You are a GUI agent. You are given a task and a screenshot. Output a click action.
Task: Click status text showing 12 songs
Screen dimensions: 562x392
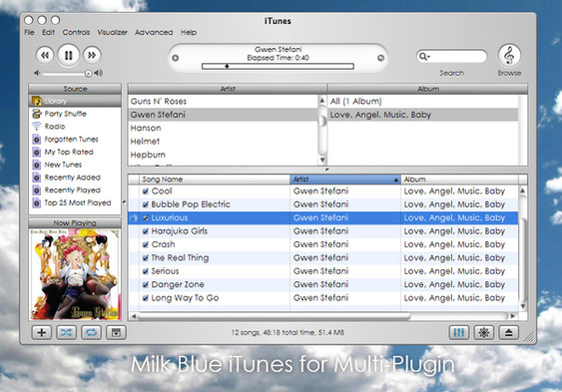click(x=287, y=332)
